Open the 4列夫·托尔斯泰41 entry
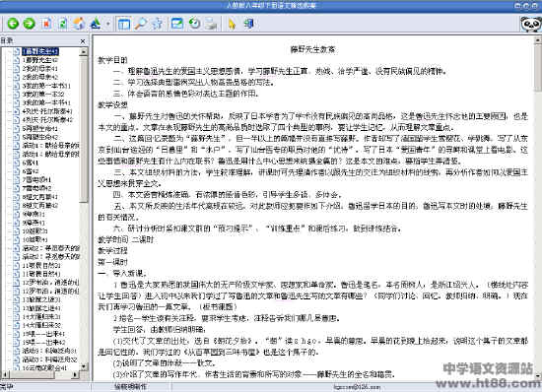542x392 pixels. 47,111
